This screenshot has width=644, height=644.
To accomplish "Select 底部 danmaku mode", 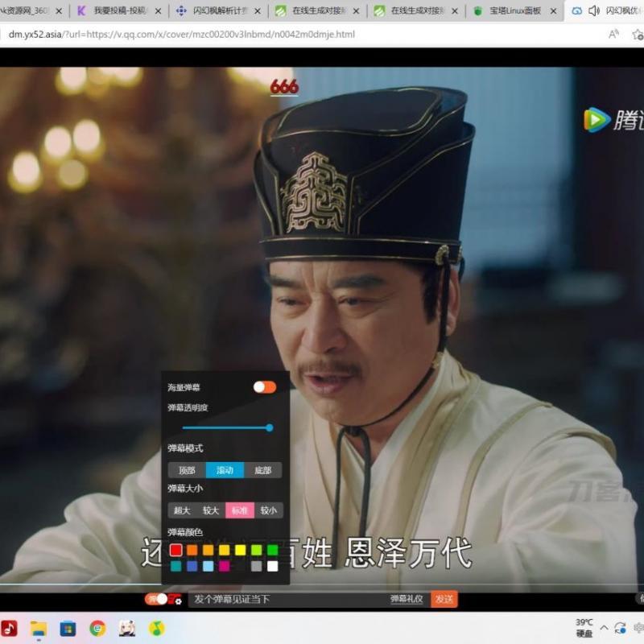I will tap(263, 470).
